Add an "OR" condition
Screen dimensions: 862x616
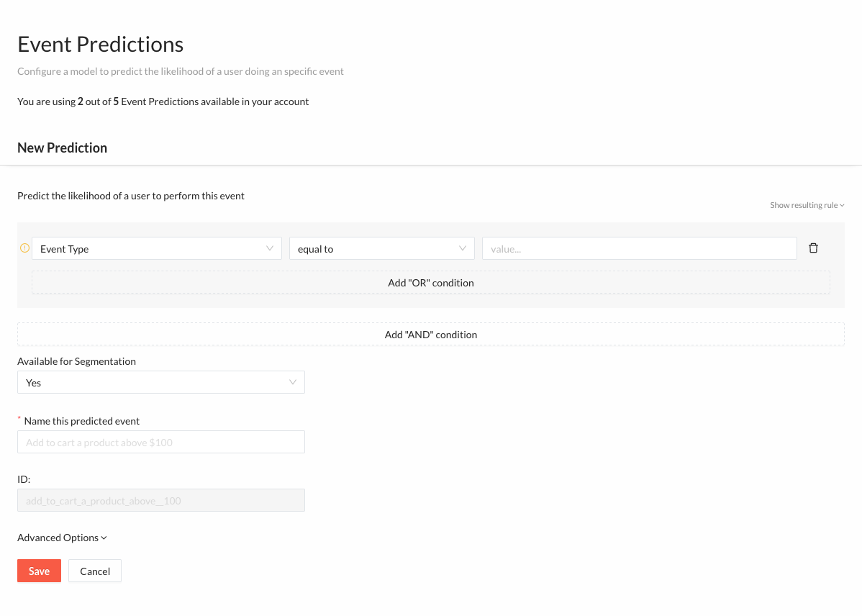[x=430, y=283]
